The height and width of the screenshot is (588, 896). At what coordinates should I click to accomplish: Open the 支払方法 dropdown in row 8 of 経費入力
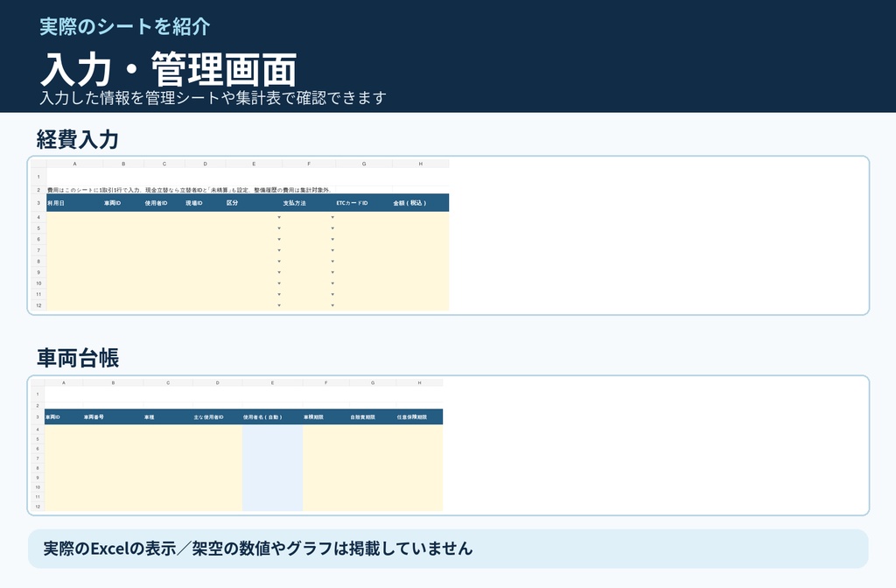point(332,262)
